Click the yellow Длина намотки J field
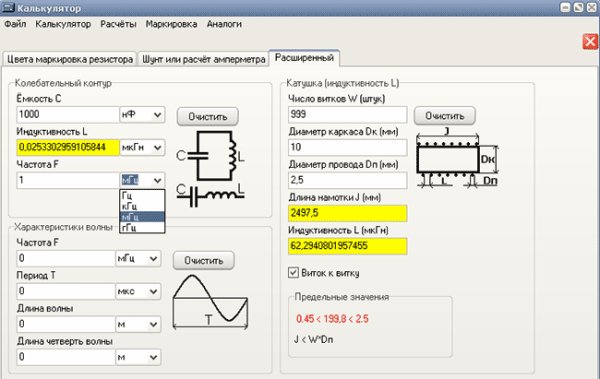Image resolution: width=600 pixels, height=379 pixels. coord(347,213)
